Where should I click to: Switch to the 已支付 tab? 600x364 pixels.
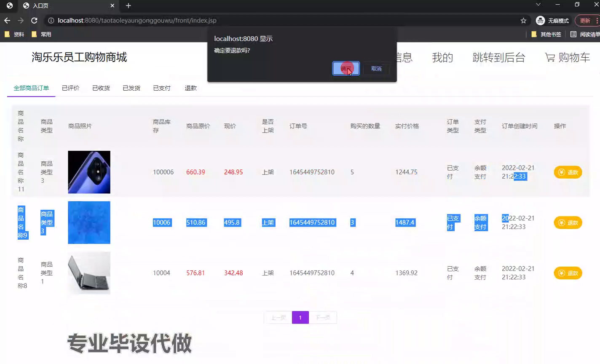(162, 88)
